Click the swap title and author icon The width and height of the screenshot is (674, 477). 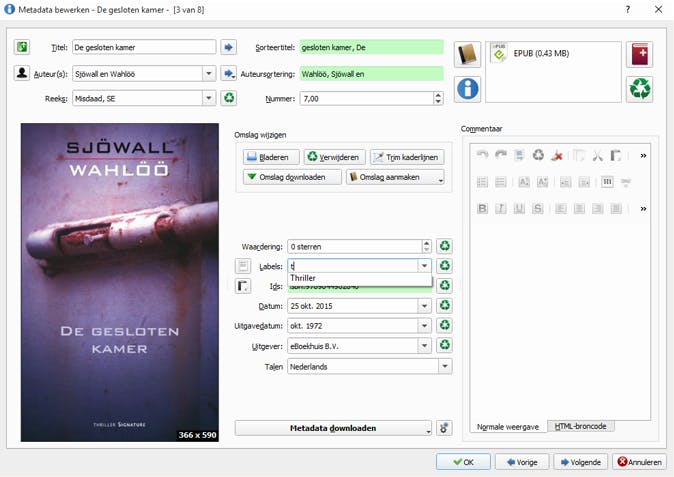point(21,46)
